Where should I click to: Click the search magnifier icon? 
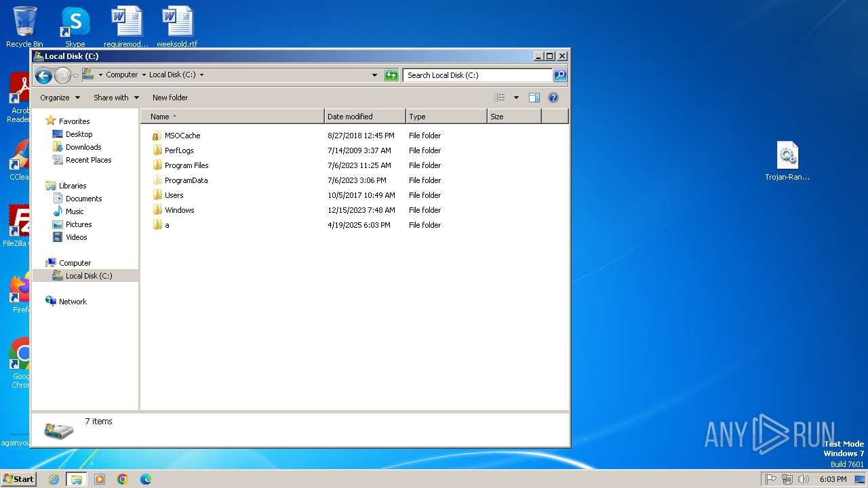point(560,75)
